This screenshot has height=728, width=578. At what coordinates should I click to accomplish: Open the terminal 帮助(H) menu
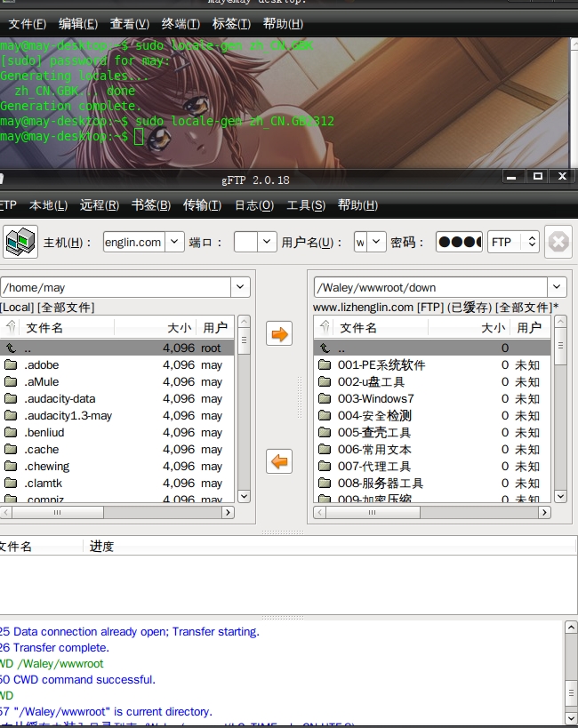point(283,24)
